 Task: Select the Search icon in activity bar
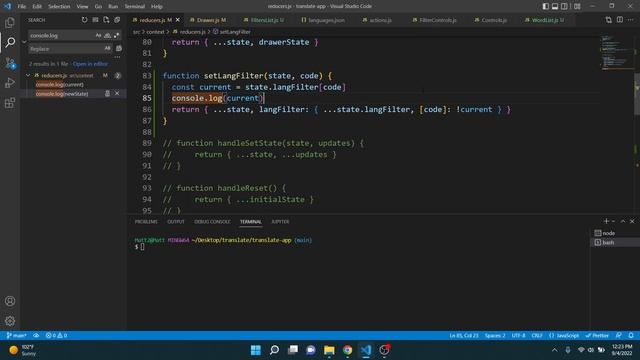(x=10, y=42)
